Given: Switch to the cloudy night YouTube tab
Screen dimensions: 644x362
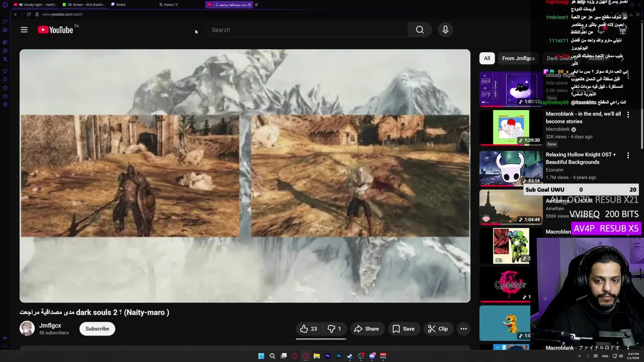Looking at the screenshot, I should coord(35,5).
